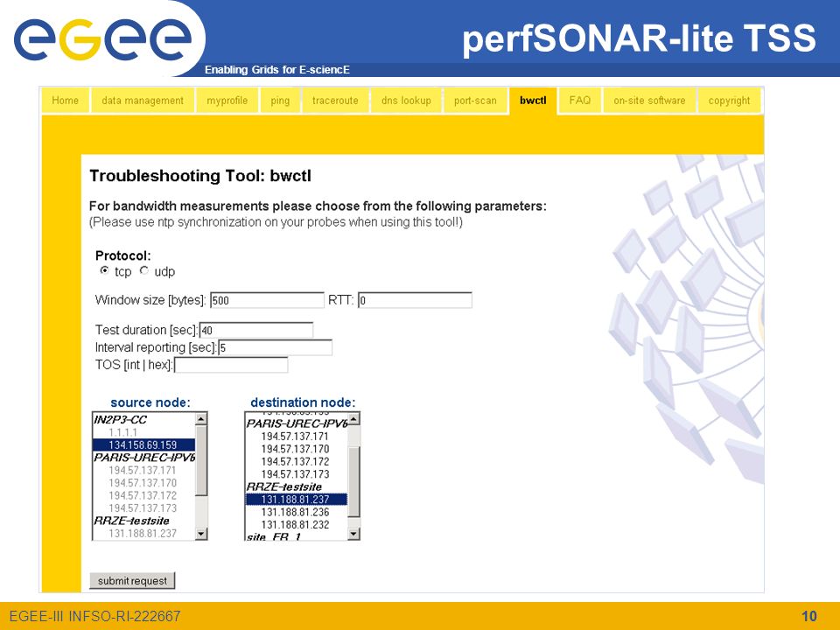The height and width of the screenshot is (630, 840).
Task: Click destination list scroll down arrow
Action: tap(353, 534)
